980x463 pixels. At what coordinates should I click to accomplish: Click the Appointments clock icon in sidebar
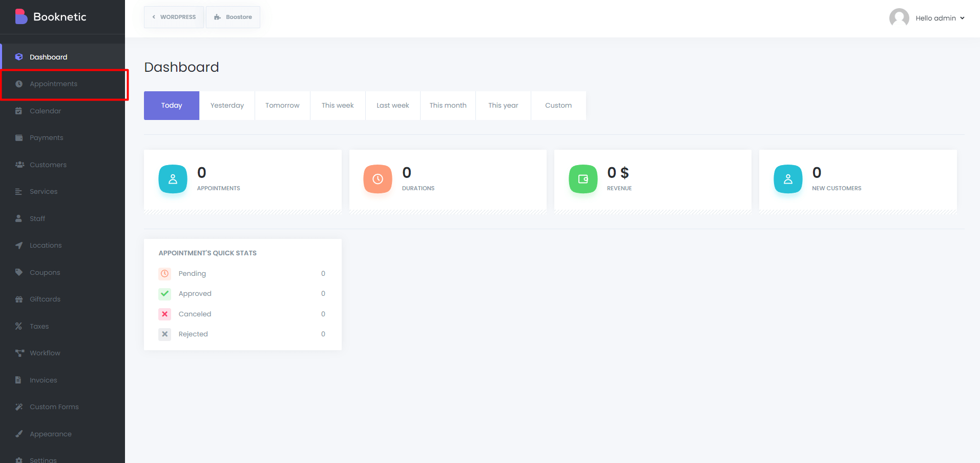pos(19,84)
